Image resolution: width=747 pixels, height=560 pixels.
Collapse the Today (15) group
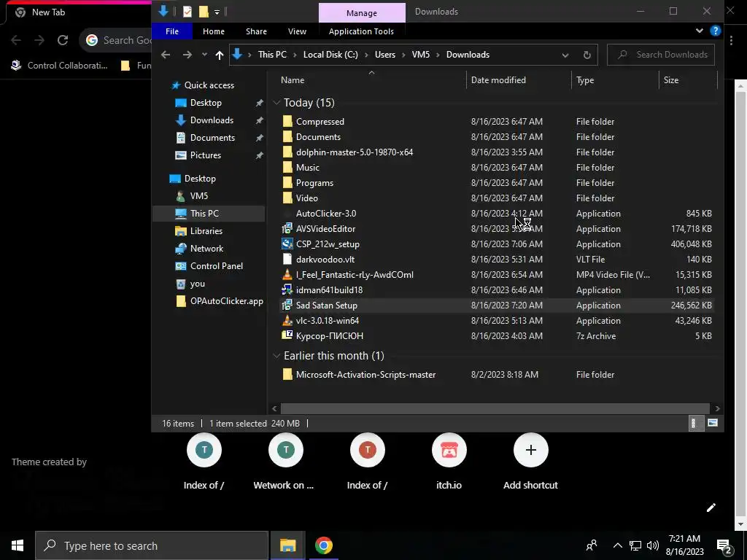click(x=276, y=103)
